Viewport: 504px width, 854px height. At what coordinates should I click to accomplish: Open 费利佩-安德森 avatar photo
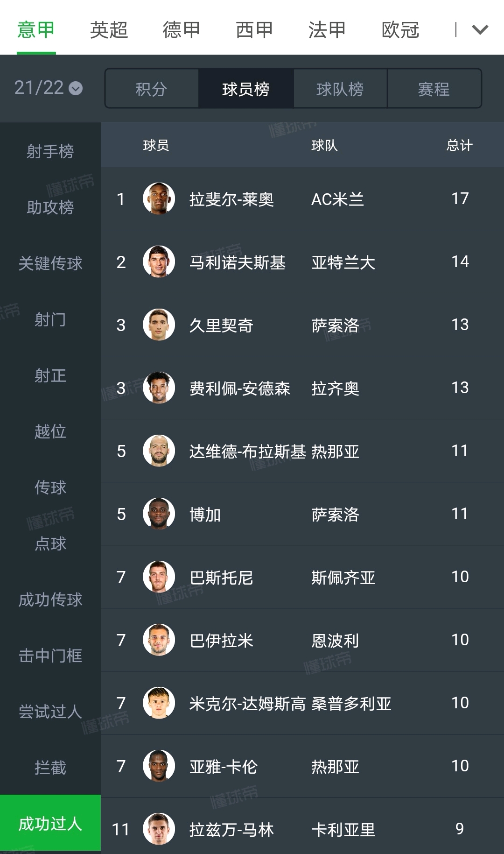pyautogui.click(x=159, y=388)
